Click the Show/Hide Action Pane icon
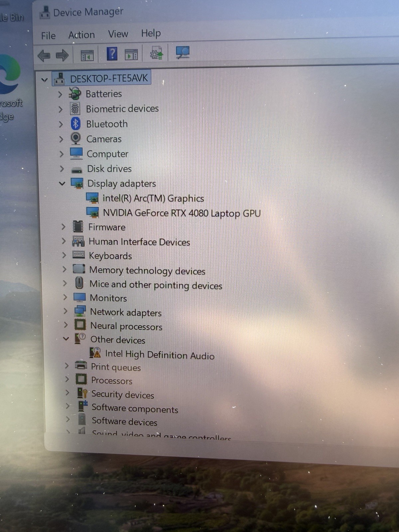Screen dimensions: 399x532 click(x=131, y=54)
